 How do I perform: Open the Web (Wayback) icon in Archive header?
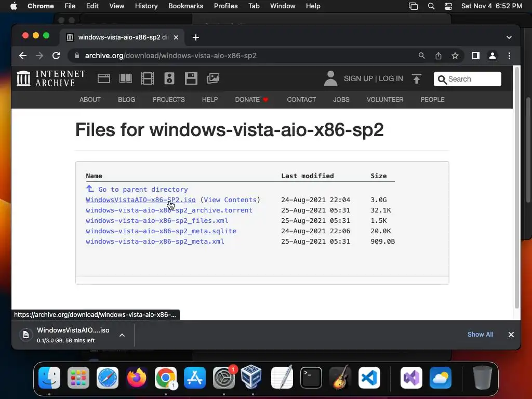click(x=104, y=78)
